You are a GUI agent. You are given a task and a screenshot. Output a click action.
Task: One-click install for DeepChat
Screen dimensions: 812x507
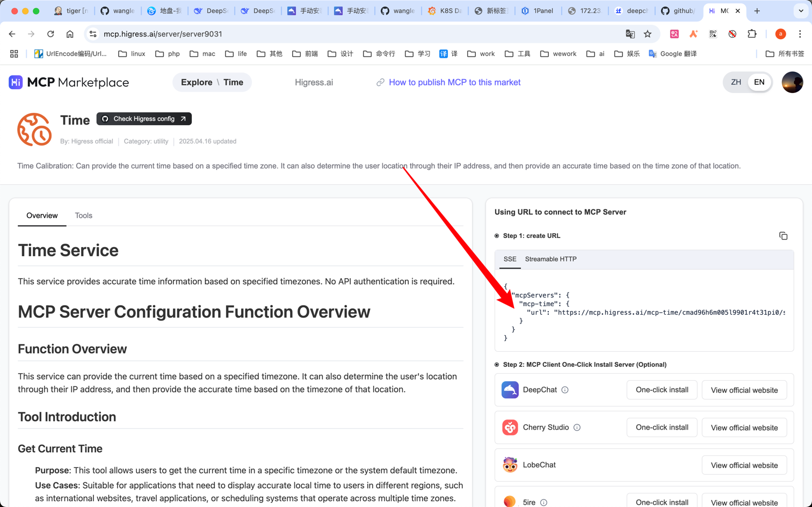point(662,390)
